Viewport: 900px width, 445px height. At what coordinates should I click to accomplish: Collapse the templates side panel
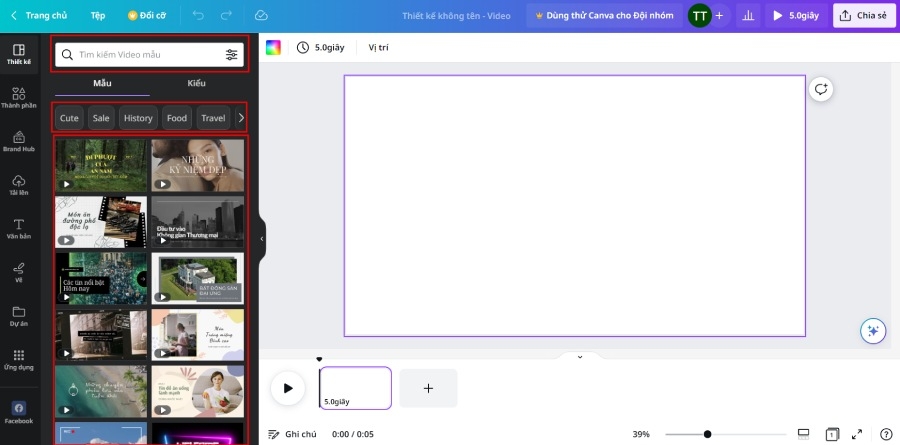pos(262,239)
